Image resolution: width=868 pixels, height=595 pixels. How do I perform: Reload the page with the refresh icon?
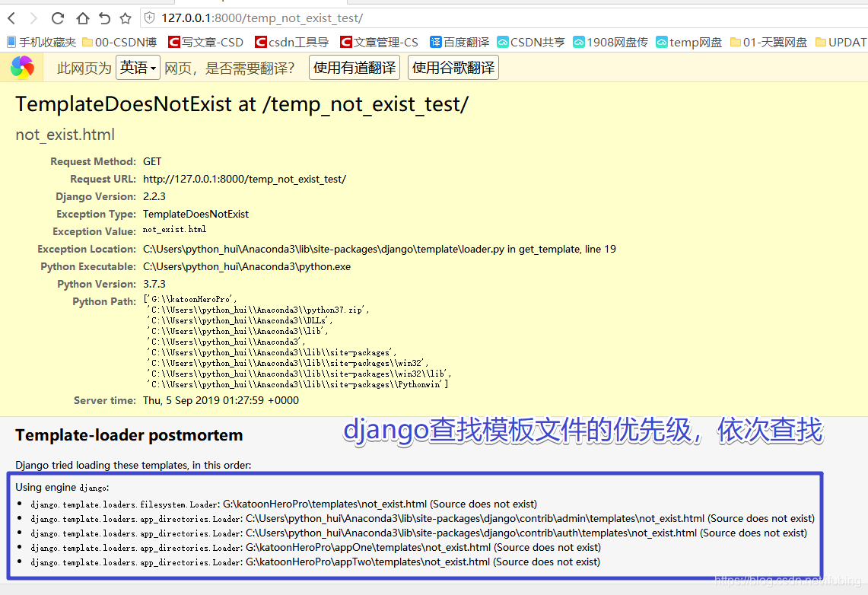(x=58, y=18)
